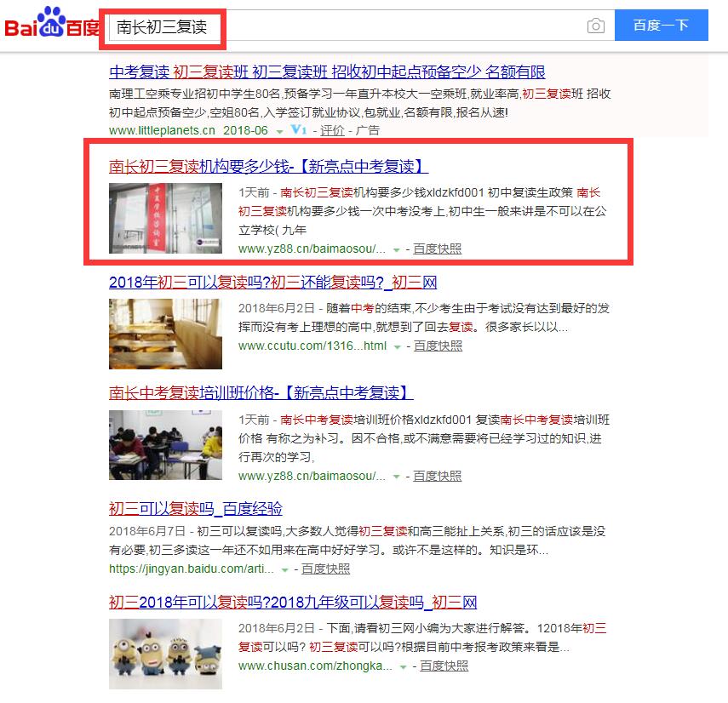This screenshot has height=703, width=728.
Task: Expand dropdown arrow beside chusan.com URL
Action: click(x=403, y=666)
